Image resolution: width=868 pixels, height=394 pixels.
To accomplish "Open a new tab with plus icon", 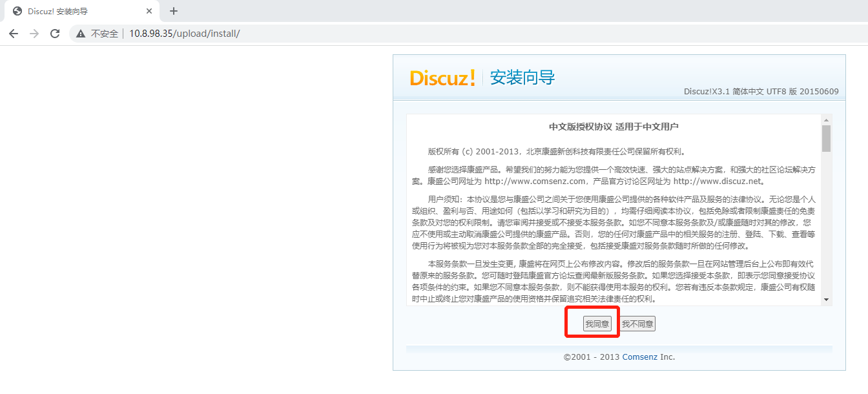I will (x=173, y=11).
